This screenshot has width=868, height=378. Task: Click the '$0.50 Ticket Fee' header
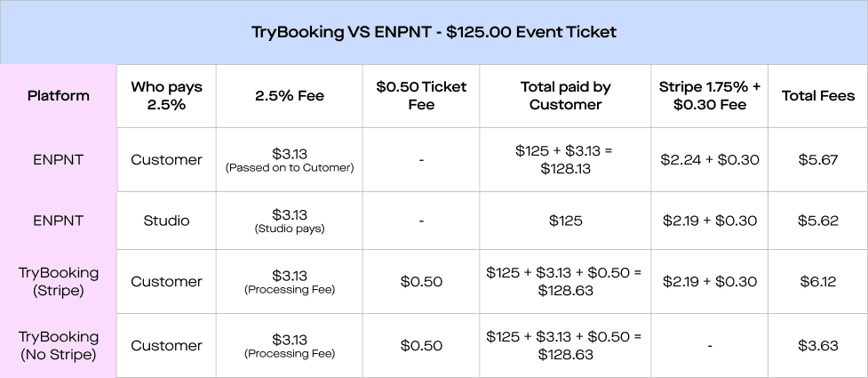[x=421, y=95]
